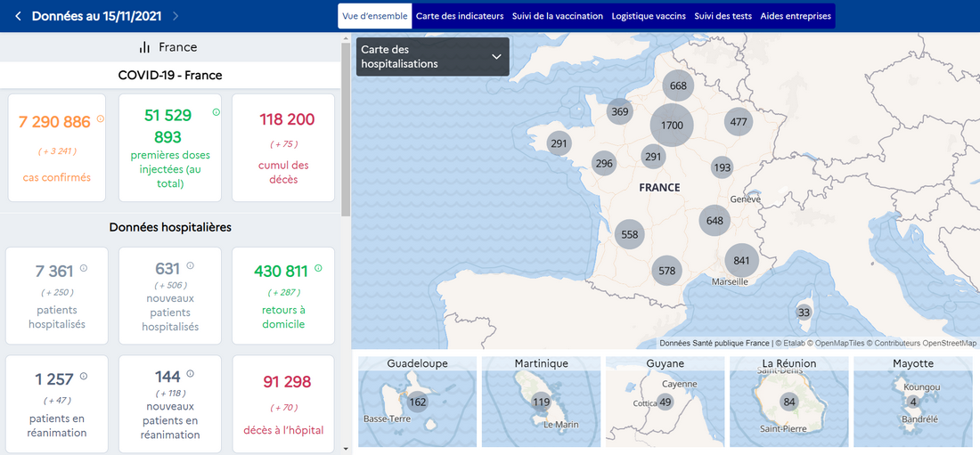
Task: Go to previous date with left chevron
Action: [18, 16]
